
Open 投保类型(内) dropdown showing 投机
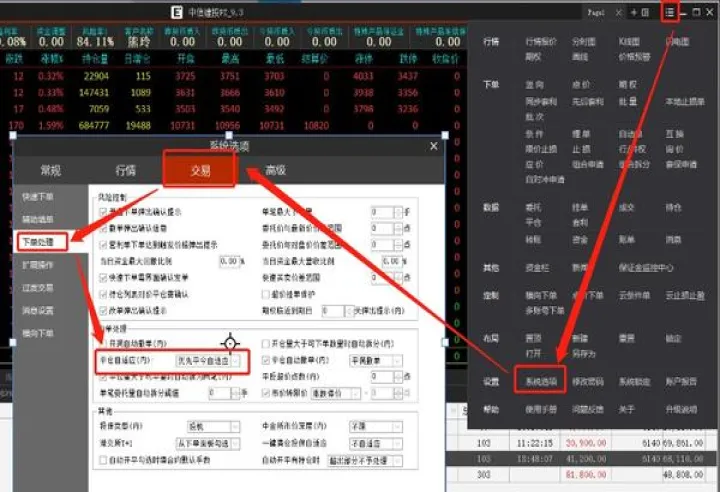point(214,427)
